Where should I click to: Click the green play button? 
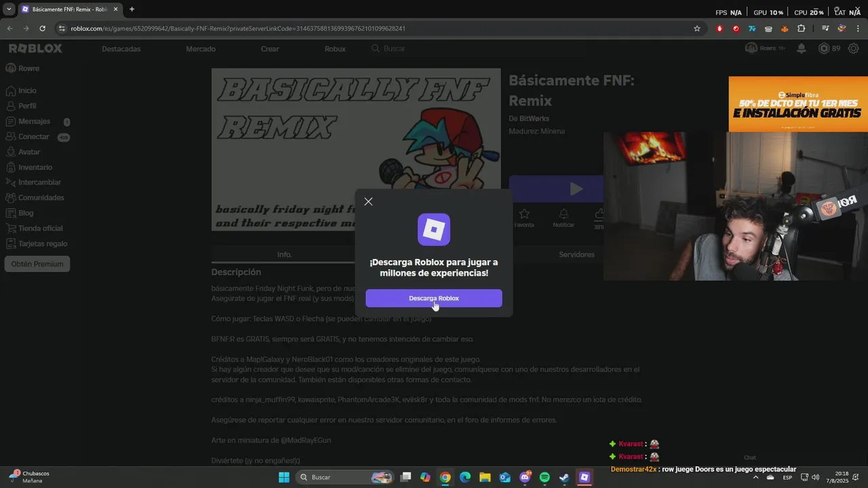tap(556, 189)
